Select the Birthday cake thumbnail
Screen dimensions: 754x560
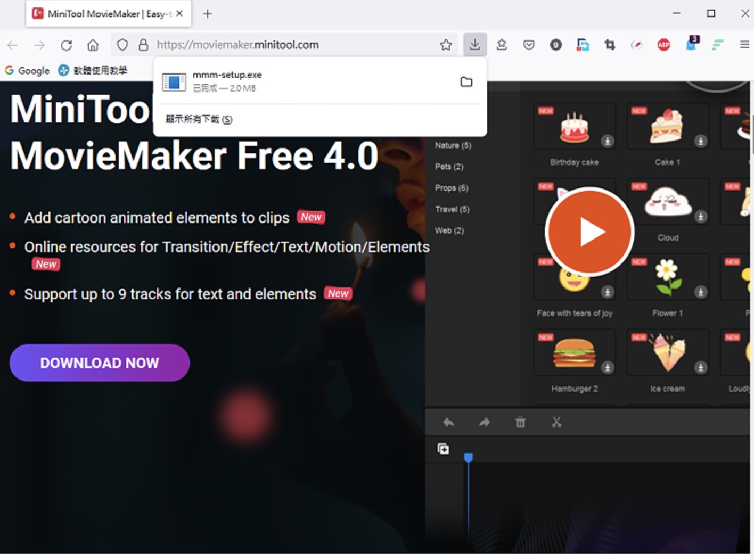click(575, 126)
